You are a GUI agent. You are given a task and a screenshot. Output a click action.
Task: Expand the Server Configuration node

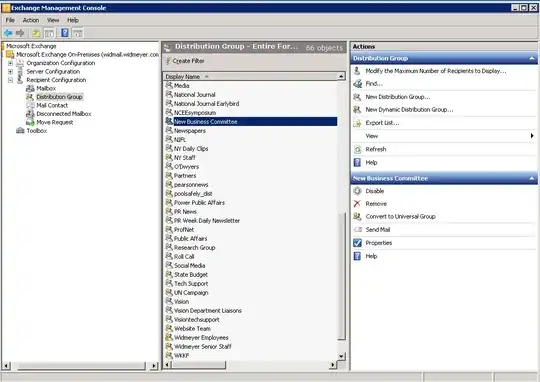pos(10,72)
